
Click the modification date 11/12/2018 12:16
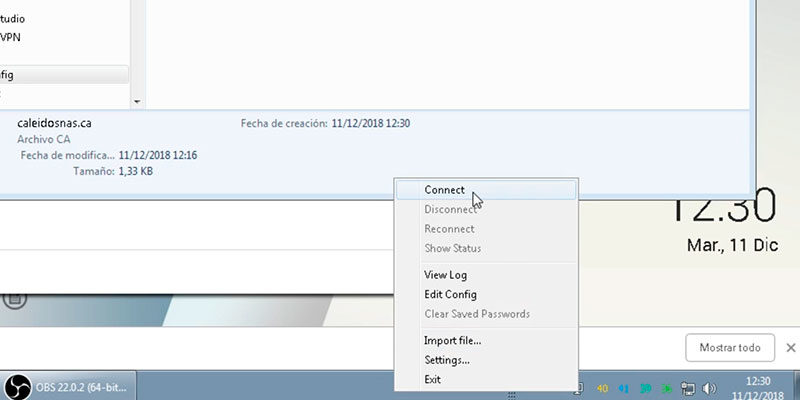click(x=158, y=155)
